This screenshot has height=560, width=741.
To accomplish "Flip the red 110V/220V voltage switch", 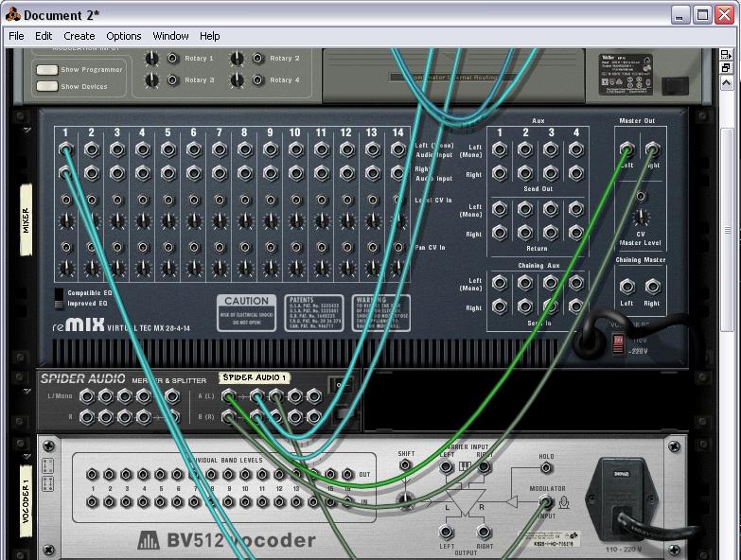I will pyautogui.click(x=618, y=343).
